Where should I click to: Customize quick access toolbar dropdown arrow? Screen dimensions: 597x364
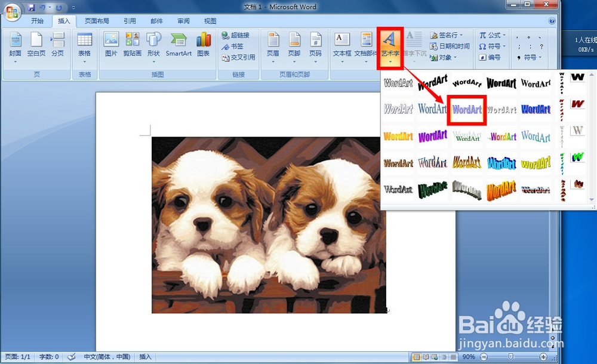[73, 7]
